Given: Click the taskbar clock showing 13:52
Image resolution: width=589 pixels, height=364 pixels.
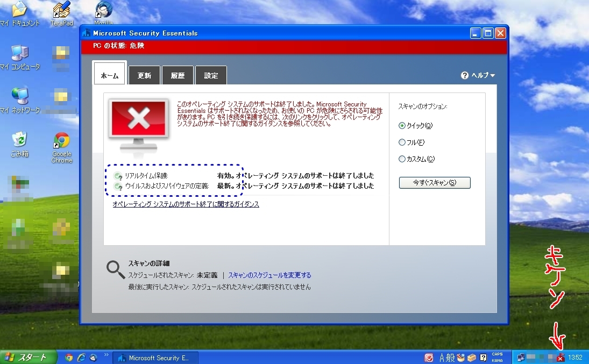Looking at the screenshot, I should pyautogui.click(x=575, y=358).
